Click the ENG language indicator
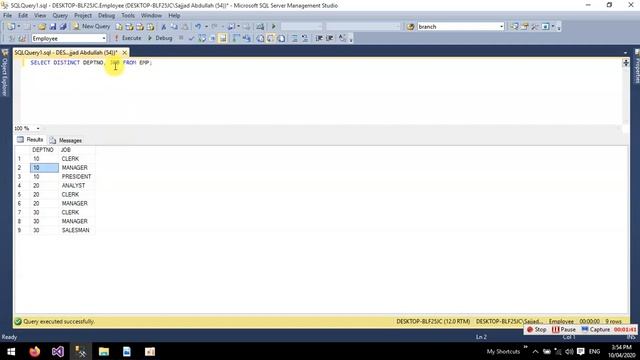Viewport: 640px width, 360px height. [x=594, y=351]
